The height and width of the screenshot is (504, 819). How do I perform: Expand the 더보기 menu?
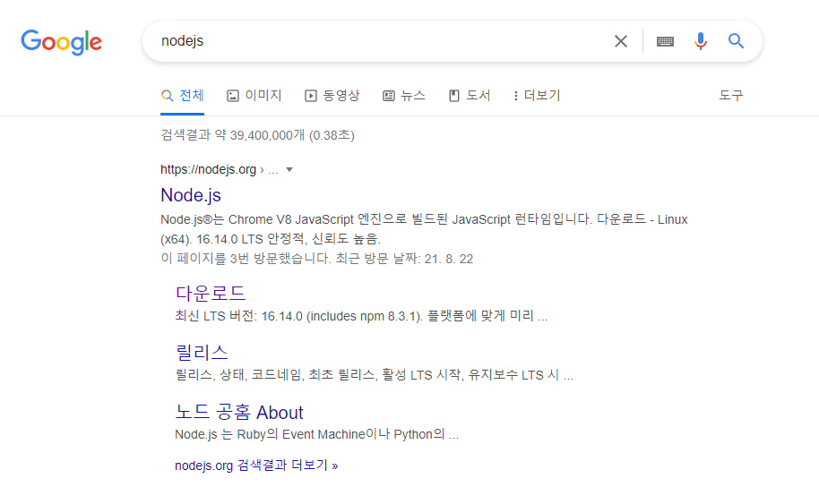click(537, 96)
